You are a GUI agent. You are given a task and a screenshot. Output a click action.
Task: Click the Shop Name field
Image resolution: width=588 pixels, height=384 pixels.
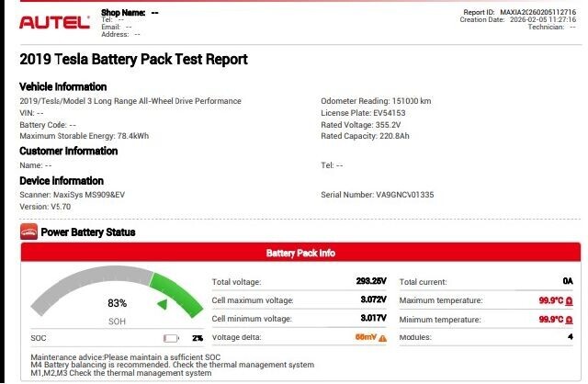click(x=130, y=12)
